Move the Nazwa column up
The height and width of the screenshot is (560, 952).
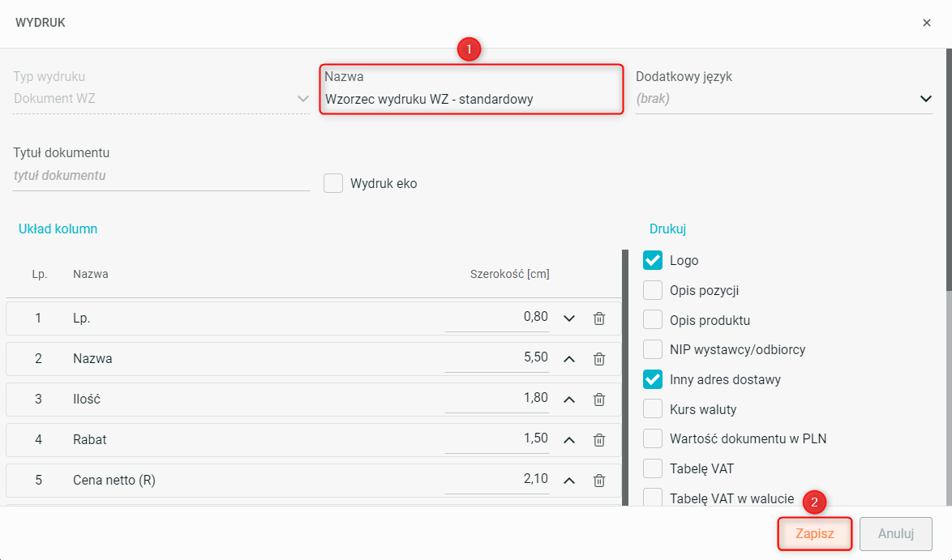click(569, 359)
